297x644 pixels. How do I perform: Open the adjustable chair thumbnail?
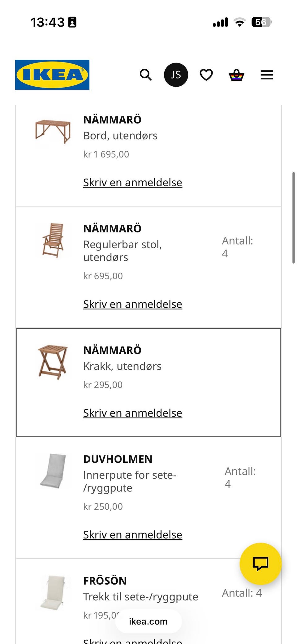pos(53,240)
